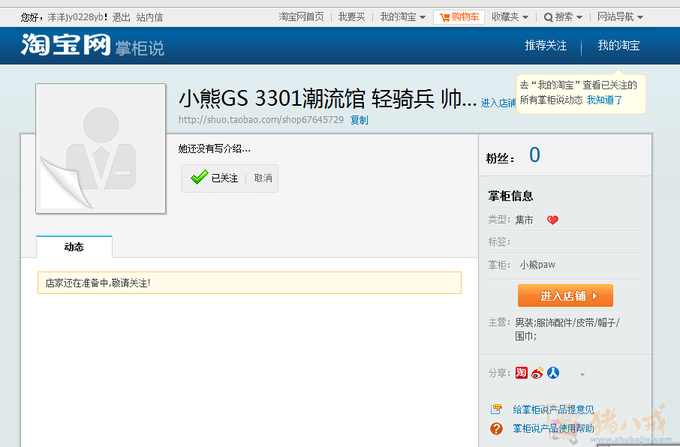Click the shop avatar placeholder image

coord(101,148)
